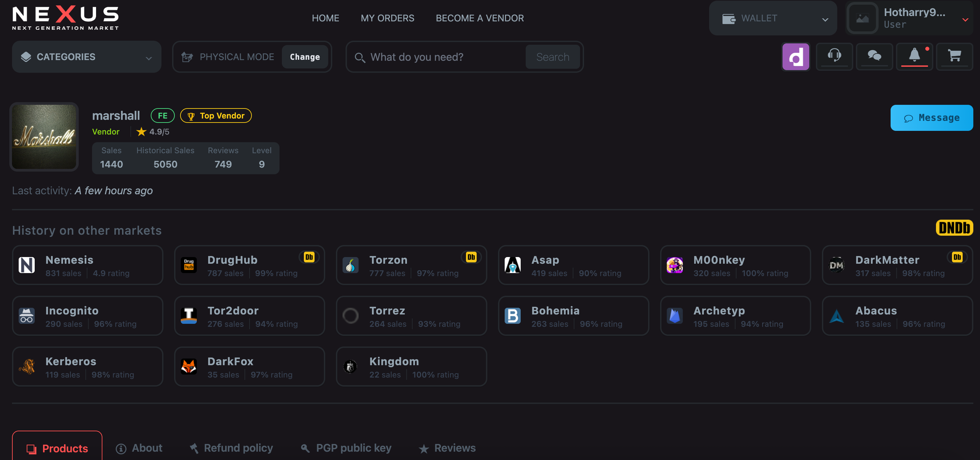
Task: Click the Sales count 1440
Action: [111, 164]
